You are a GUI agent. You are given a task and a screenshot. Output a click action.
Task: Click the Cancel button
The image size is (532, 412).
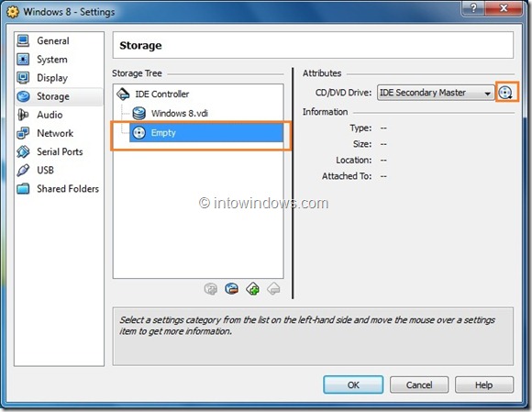tap(419, 384)
